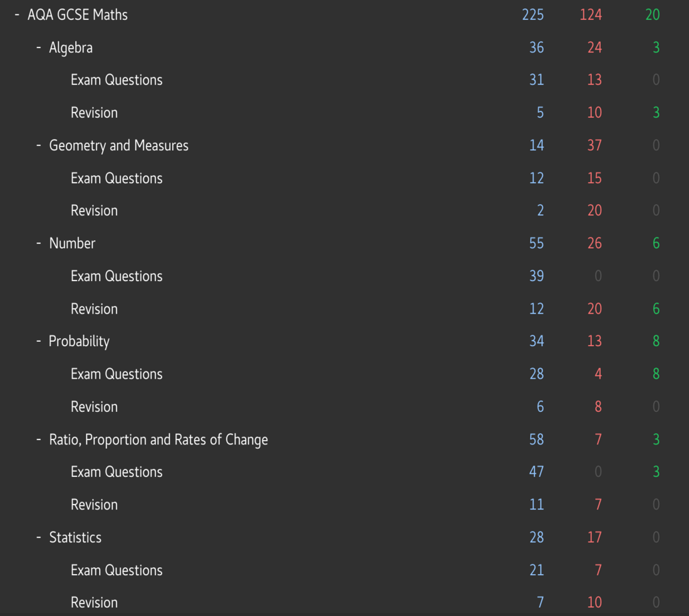
Task: Select the Number deck
Action: 72,244
